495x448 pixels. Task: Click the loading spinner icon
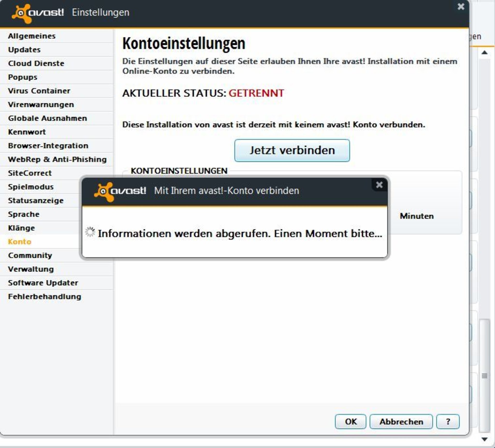90,232
